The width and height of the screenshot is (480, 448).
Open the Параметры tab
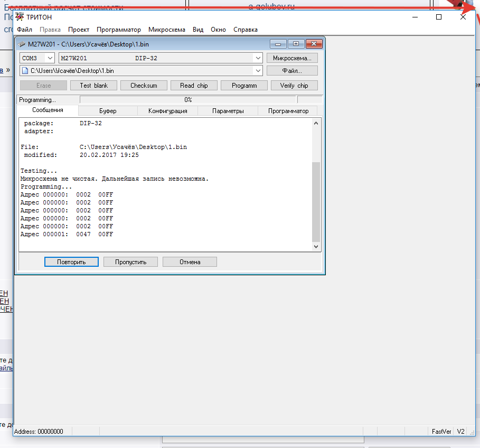[228, 111]
